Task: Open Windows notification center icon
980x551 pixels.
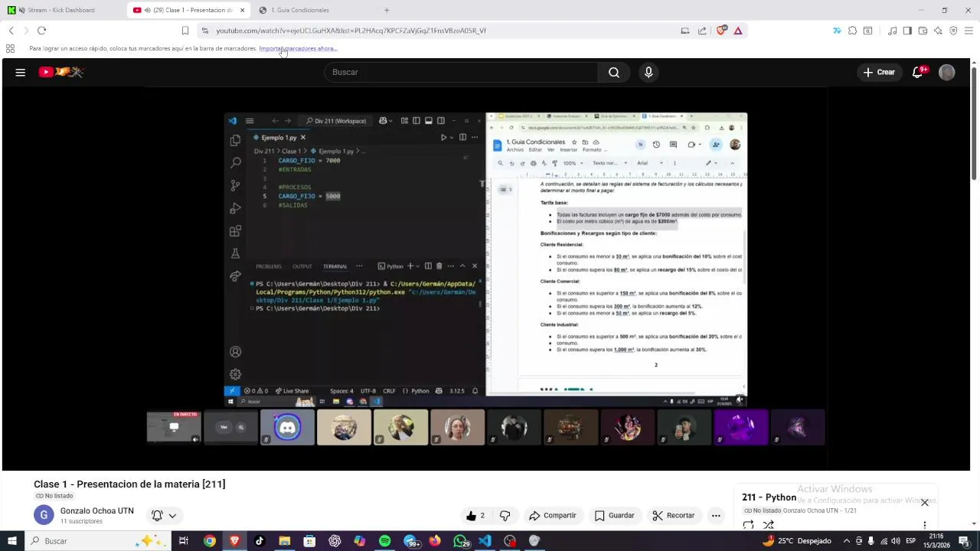Action: click(x=964, y=541)
